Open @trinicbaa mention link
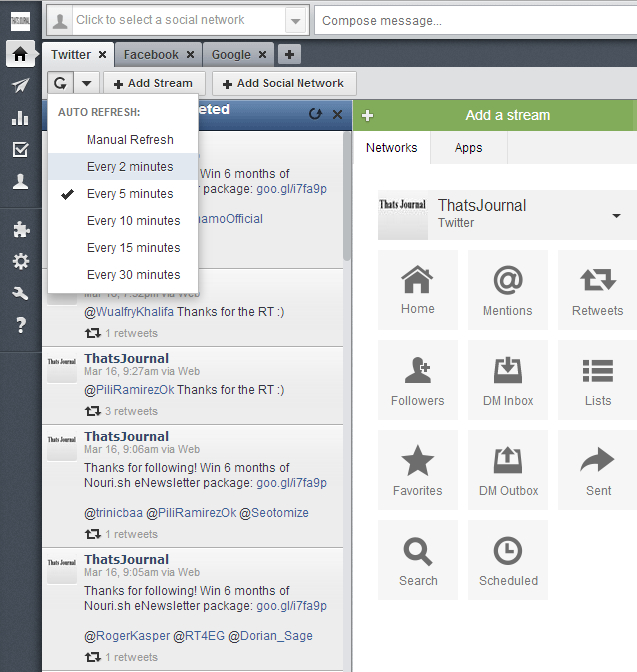The width and height of the screenshot is (637, 672). [113, 513]
